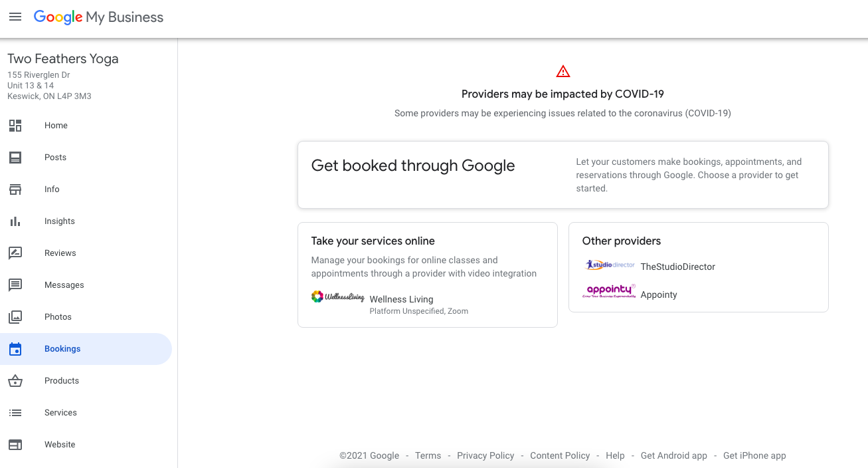Viewport: 868px width, 468px height.
Task: Open the Privacy Policy link
Action: point(485,455)
